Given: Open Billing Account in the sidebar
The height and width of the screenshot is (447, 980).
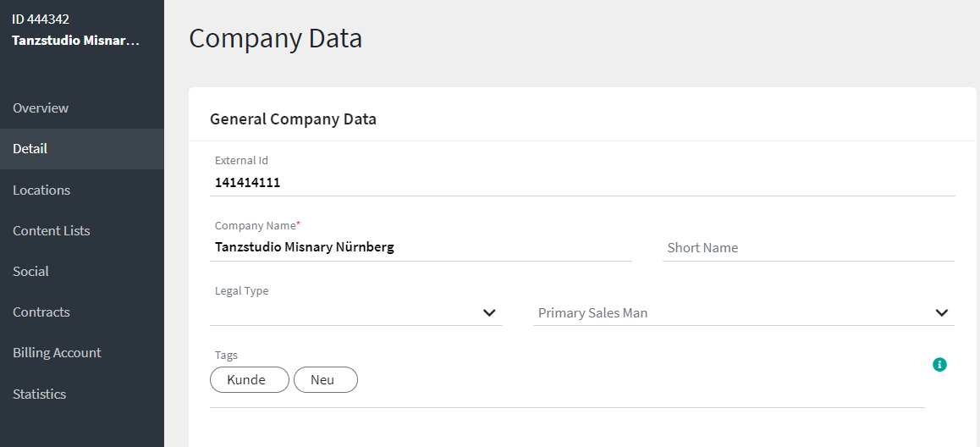Looking at the screenshot, I should point(57,353).
